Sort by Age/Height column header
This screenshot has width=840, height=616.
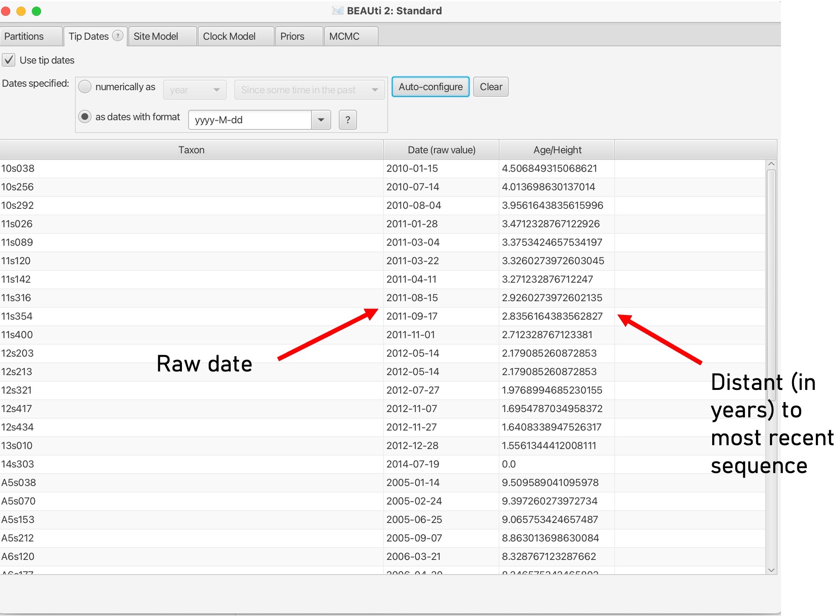coord(557,150)
